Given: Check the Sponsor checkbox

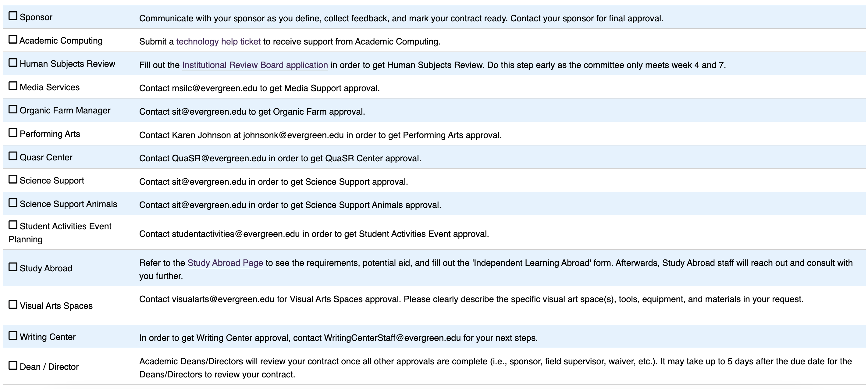Looking at the screenshot, I should (x=13, y=16).
